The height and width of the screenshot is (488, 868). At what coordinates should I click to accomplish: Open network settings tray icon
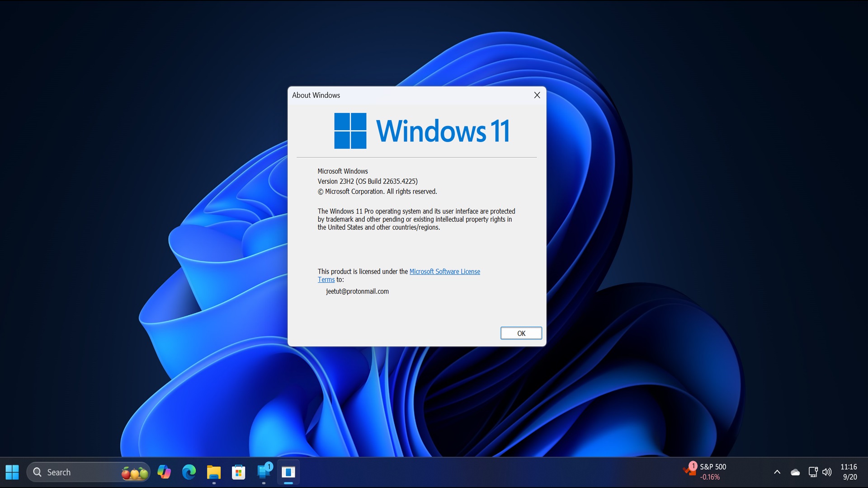(x=813, y=472)
